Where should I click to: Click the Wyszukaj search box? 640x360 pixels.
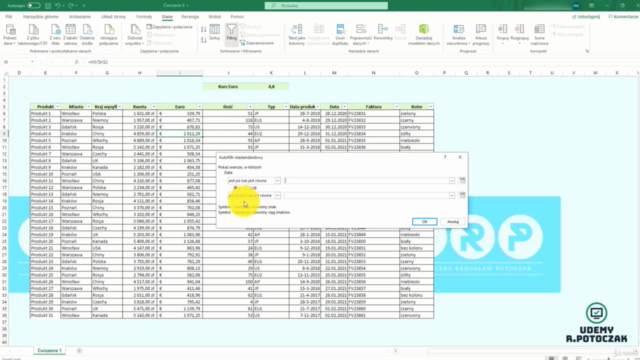point(326,6)
